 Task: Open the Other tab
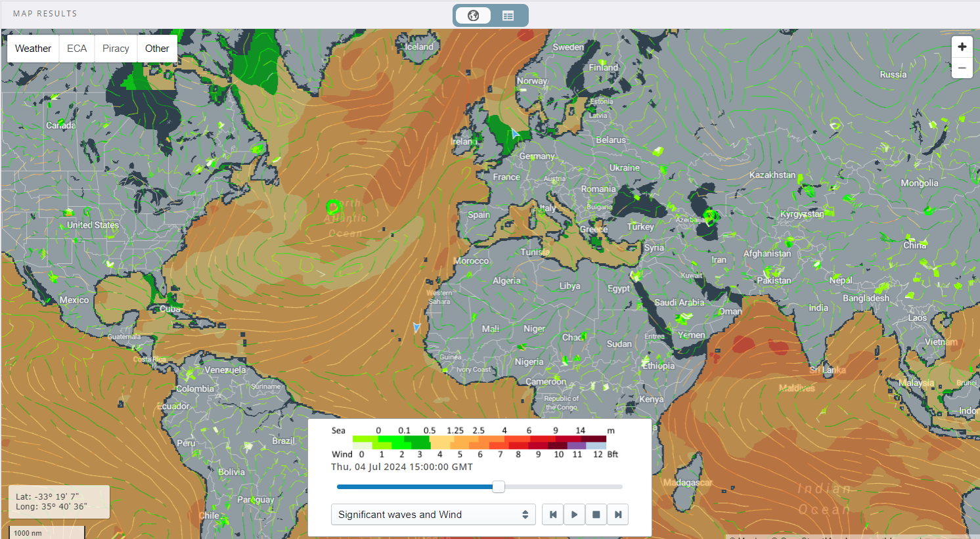pyautogui.click(x=157, y=49)
